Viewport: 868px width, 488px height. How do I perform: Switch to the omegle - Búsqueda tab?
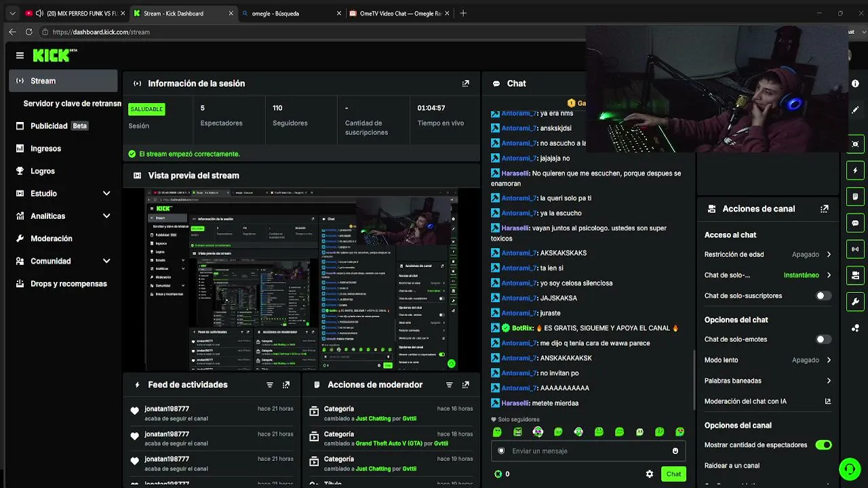(290, 14)
